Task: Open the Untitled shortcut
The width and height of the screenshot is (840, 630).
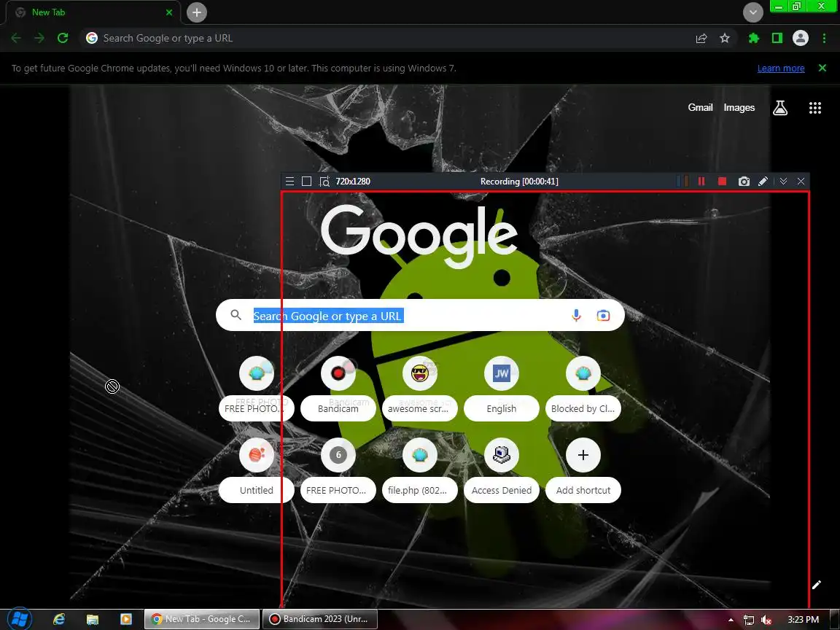Action: [257, 470]
